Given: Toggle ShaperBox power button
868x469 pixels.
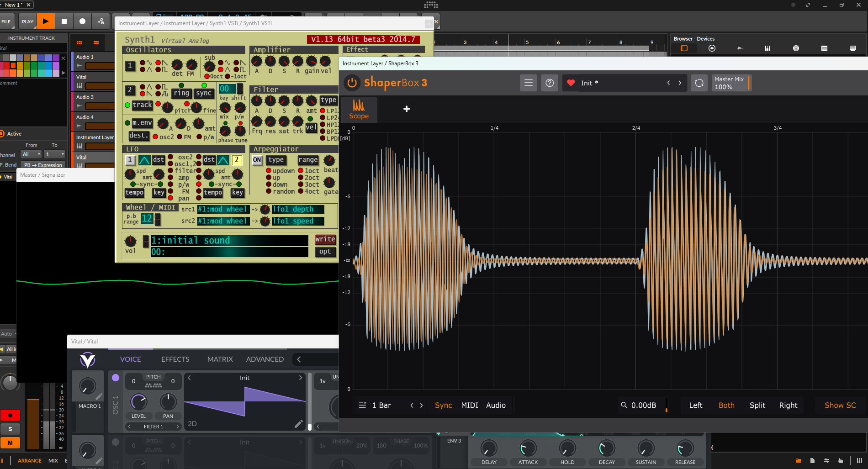Looking at the screenshot, I should pyautogui.click(x=352, y=83).
